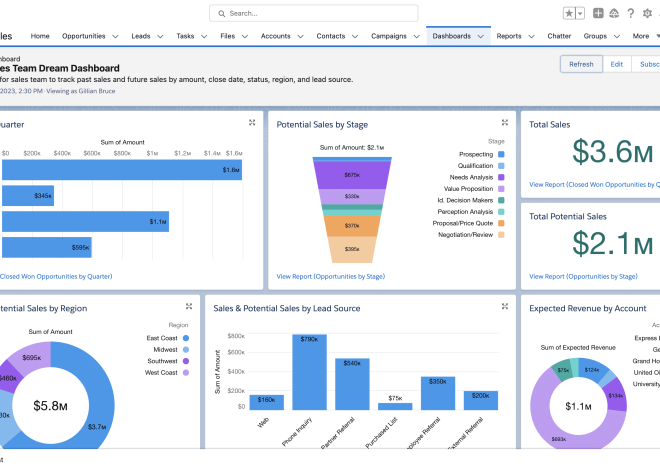Select the Dashboards tab
Viewport: 660px width, 470px height.
point(452,36)
